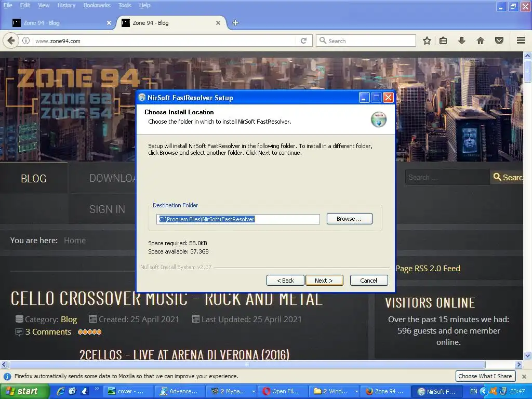
Task: Go back with the browser back arrow
Action: coord(11,41)
